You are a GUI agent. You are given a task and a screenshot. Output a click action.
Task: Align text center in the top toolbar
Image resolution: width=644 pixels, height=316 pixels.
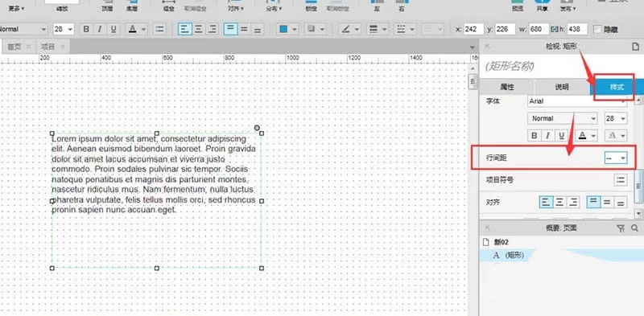(x=198, y=29)
